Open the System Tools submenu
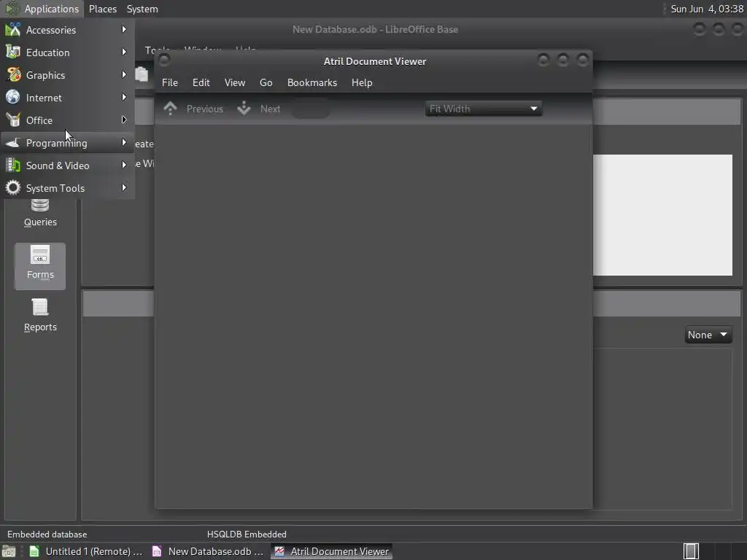Viewport: 747px width, 560px height. click(x=67, y=188)
